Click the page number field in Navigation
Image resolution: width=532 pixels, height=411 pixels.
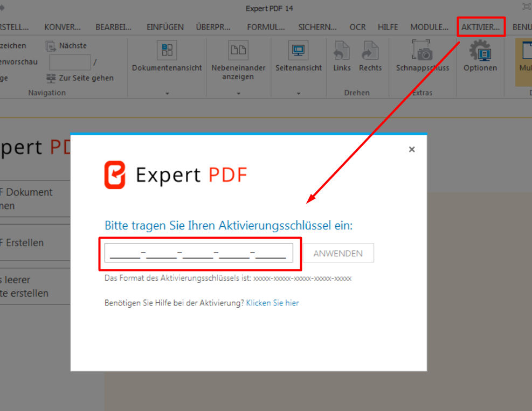pos(70,62)
